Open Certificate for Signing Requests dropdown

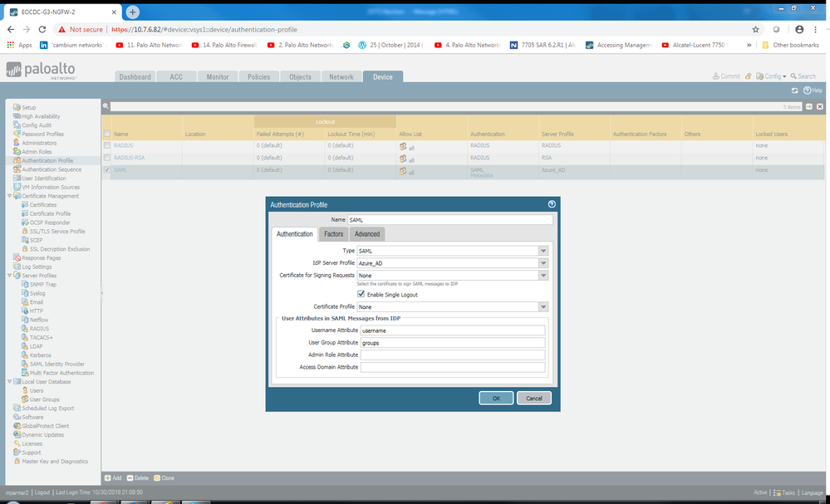tap(543, 275)
